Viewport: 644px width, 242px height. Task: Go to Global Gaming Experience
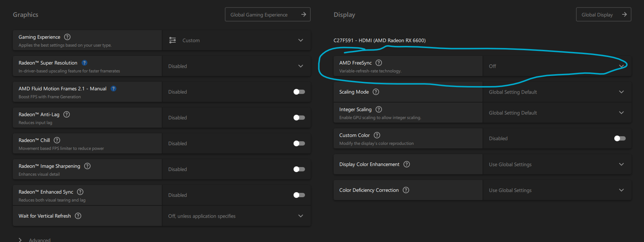(268, 14)
